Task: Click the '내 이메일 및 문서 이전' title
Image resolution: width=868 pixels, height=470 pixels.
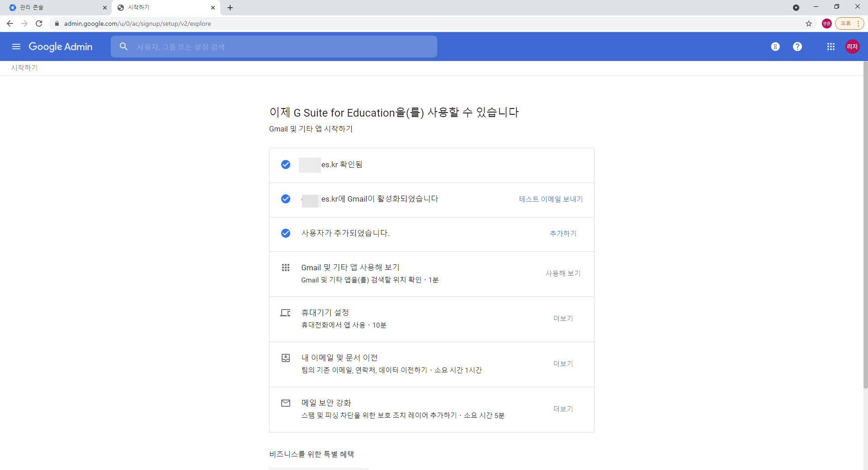Action: pyautogui.click(x=340, y=358)
